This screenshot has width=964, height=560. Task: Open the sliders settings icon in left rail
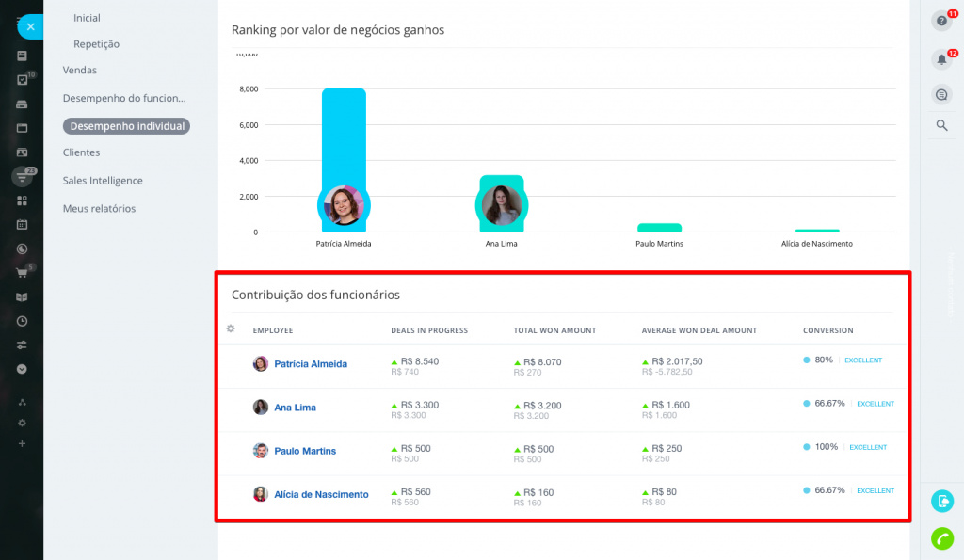pos(23,345)
